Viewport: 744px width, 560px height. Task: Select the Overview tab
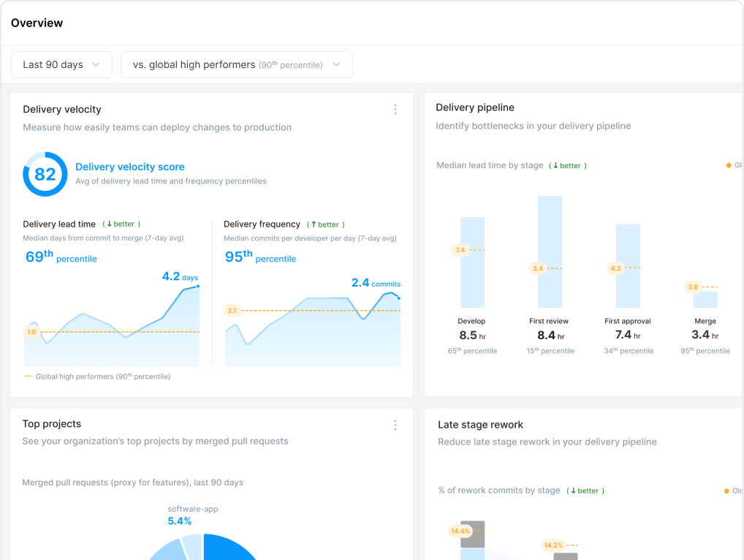coord(37,23)
